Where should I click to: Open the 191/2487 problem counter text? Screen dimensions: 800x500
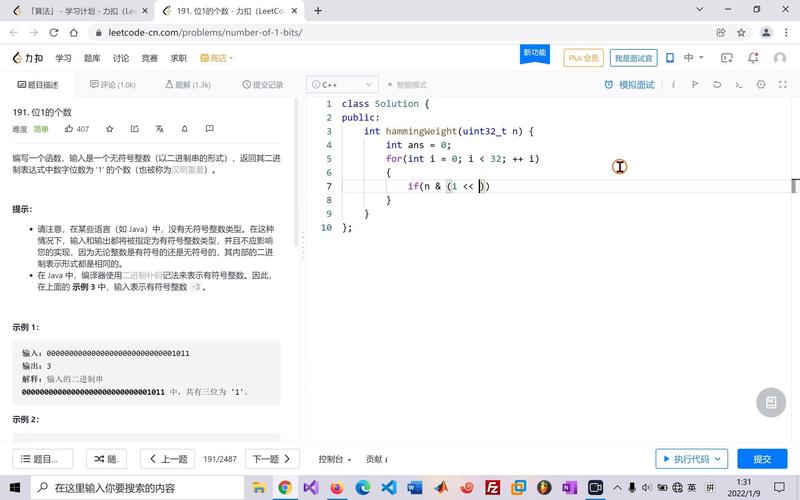tap(220, 459)
